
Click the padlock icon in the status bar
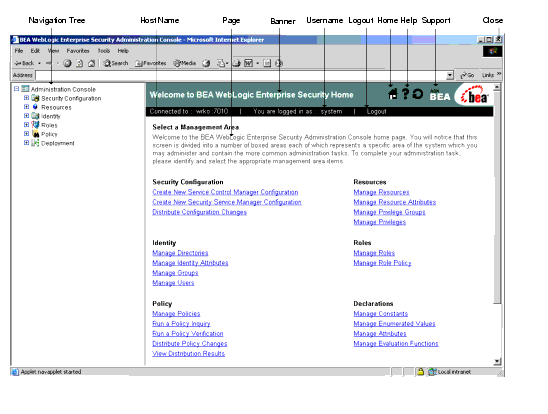click(x=420, y=372)
